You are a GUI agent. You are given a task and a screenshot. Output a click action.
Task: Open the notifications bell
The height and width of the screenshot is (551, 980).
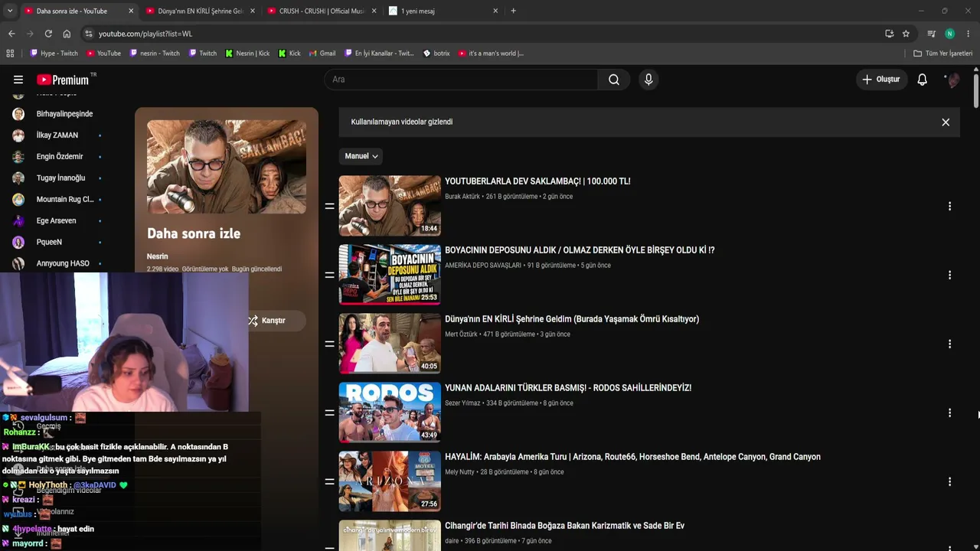pyautogui.click(x=923, y=80)
